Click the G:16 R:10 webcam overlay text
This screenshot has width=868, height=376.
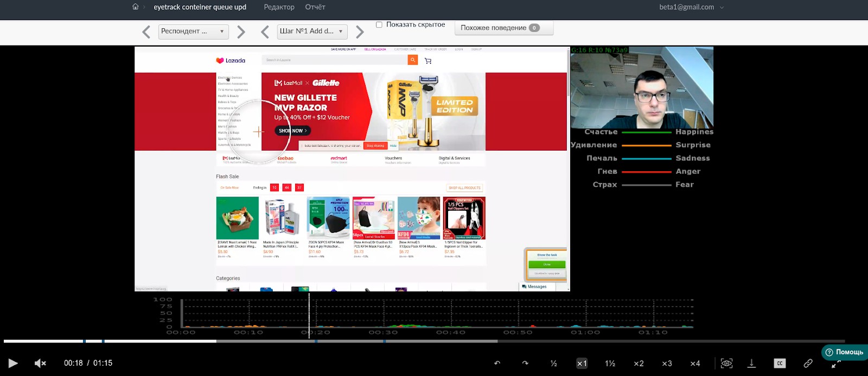tap(599, 50)
